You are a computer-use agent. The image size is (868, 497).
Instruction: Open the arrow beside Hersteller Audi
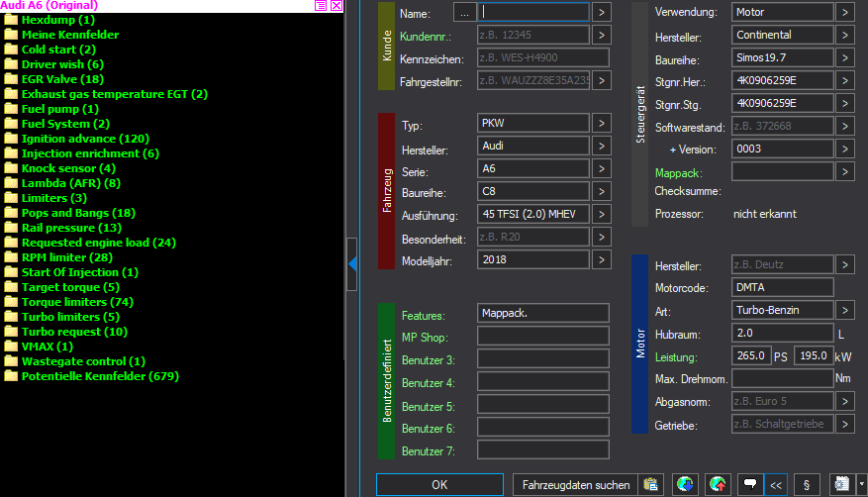click(x=601, y=147)
